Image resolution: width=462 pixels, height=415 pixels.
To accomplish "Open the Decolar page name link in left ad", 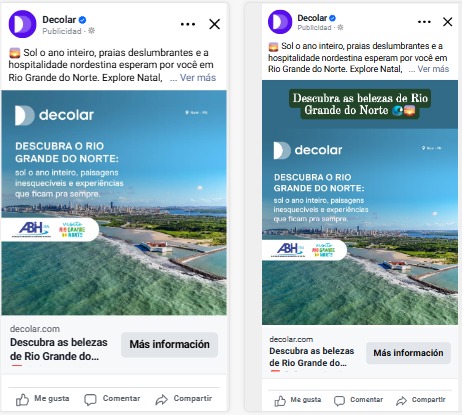I will tap(59, 20).
